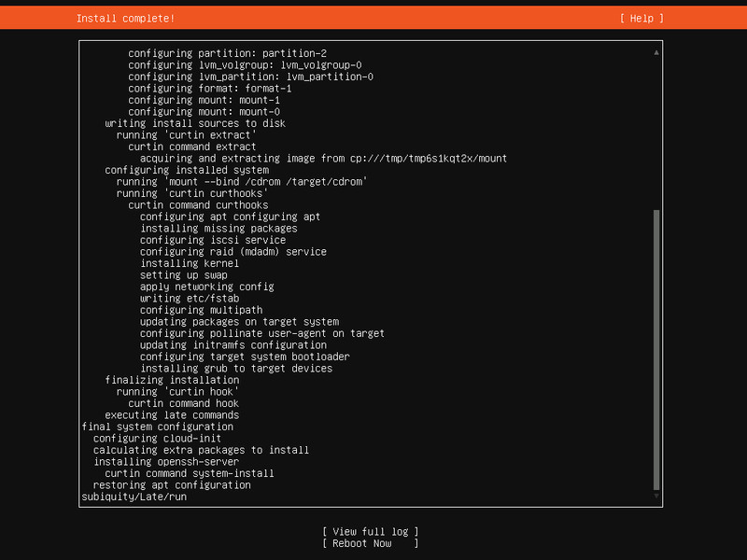747x560 pixels.
Task: Click 'subiquity/Late/run' log line
Action: [134, 497]
